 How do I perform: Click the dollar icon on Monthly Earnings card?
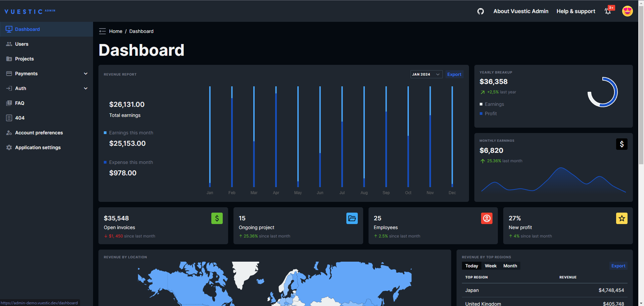(x=622, y=144)
